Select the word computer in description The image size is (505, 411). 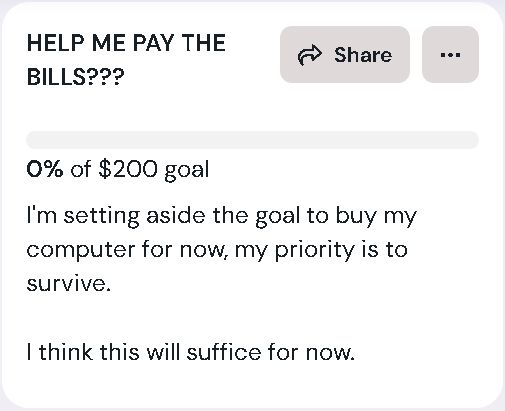[x=81, y=250]
